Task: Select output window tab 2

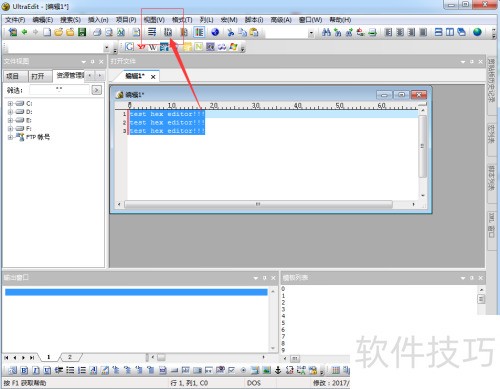Action: tap(70, 357)
